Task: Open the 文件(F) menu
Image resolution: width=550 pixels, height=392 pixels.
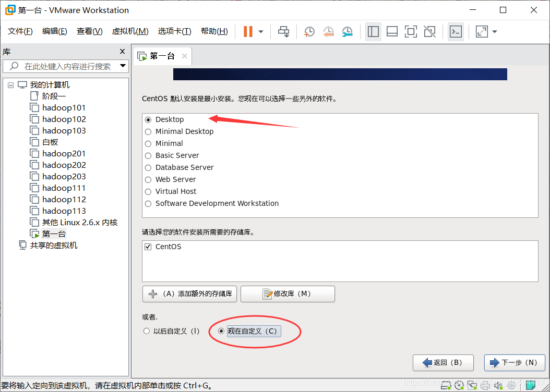Action: [20, 31]
